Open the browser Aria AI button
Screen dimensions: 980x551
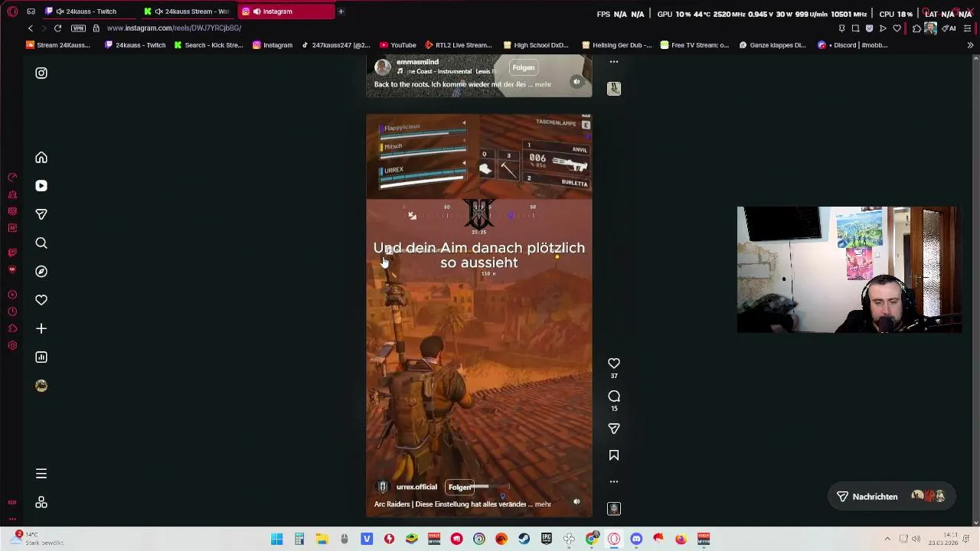tap(950, 28)
